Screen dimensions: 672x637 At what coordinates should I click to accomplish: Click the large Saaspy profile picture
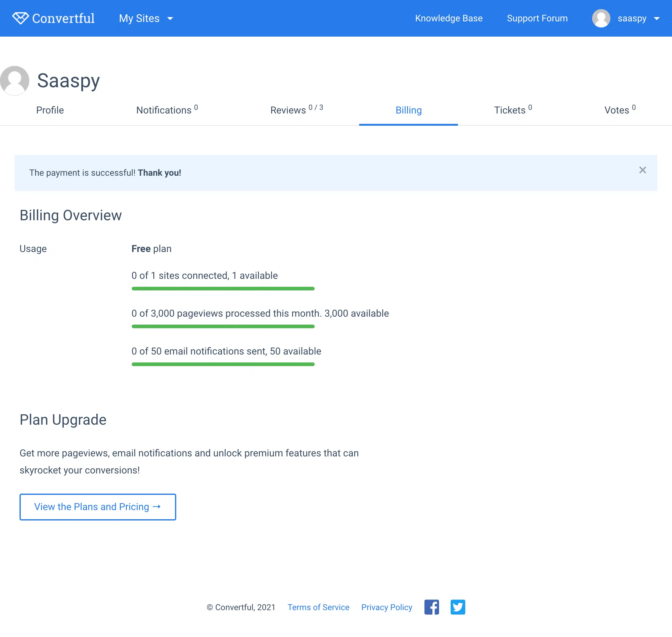[x=15, y=81]
